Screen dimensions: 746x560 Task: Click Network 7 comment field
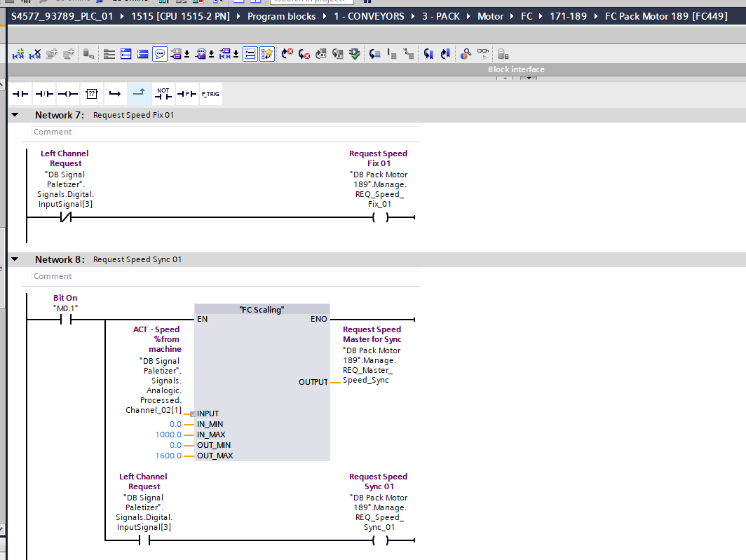(226, 132)
